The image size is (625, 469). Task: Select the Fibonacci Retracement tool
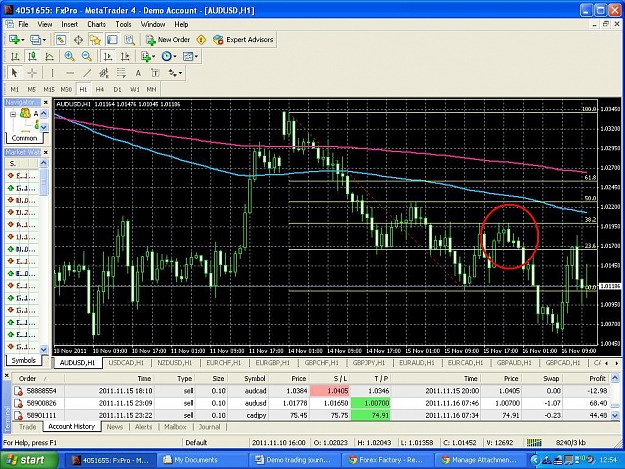pos(121,73)
